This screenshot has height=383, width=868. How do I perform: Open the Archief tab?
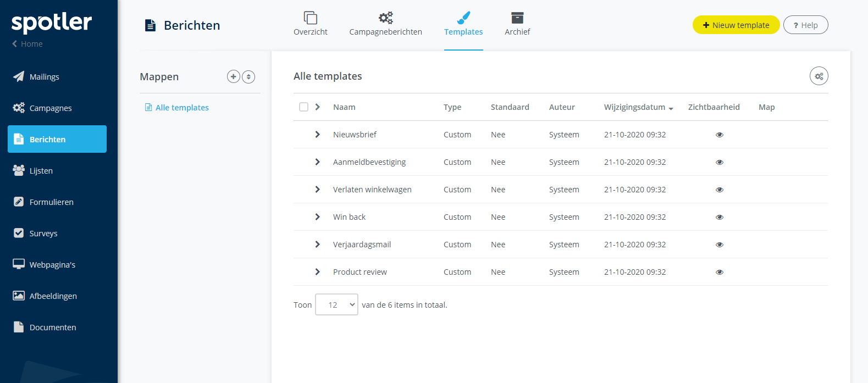pyautogui.click(x=517, y=24)
